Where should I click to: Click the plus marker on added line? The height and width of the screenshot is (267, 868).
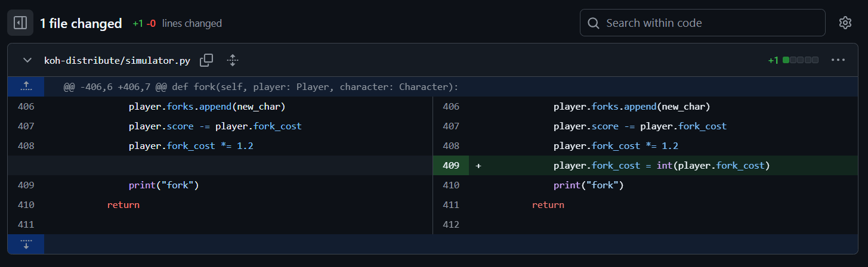click(478, 165)
